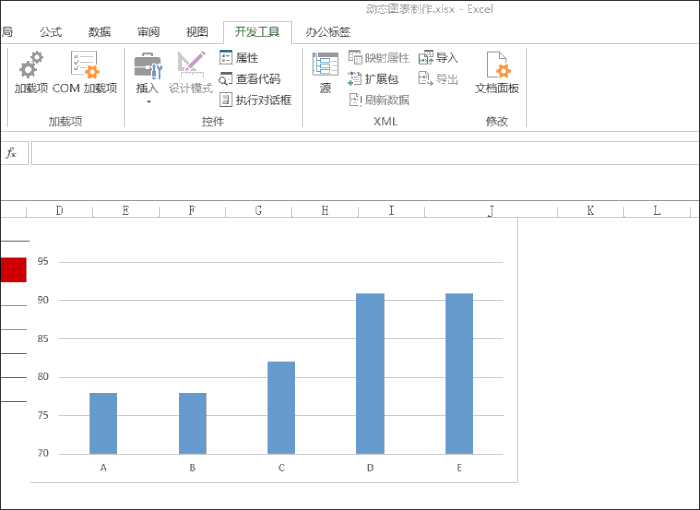This screenshot has height=510, width=700.
Task: Select column F header
Action: [192, 210]
